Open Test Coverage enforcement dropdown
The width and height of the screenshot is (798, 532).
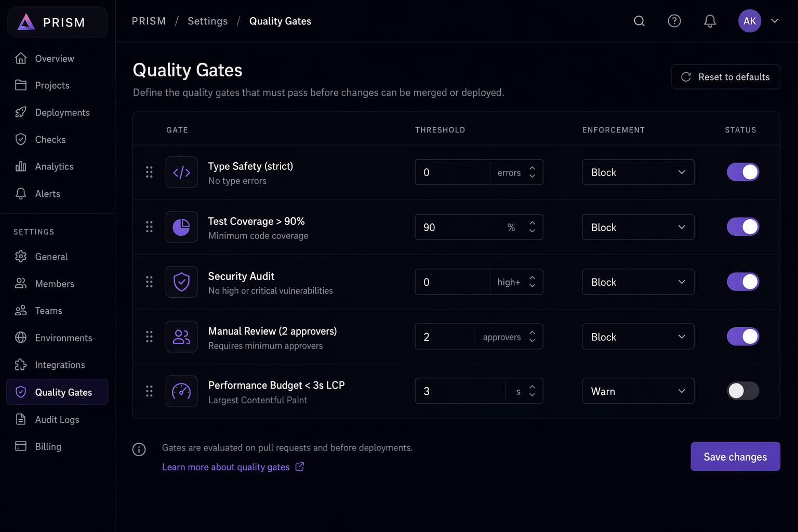point(638,227)
